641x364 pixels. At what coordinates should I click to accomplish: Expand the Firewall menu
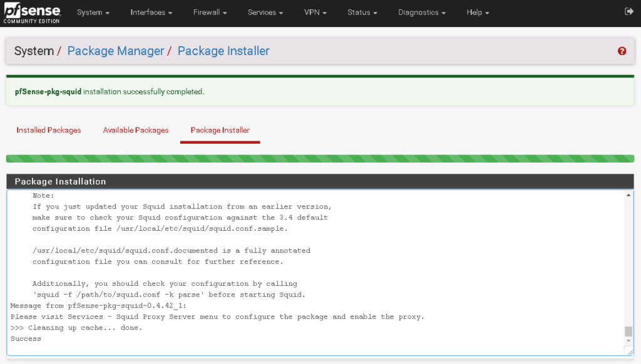click(x=210, y=13)
